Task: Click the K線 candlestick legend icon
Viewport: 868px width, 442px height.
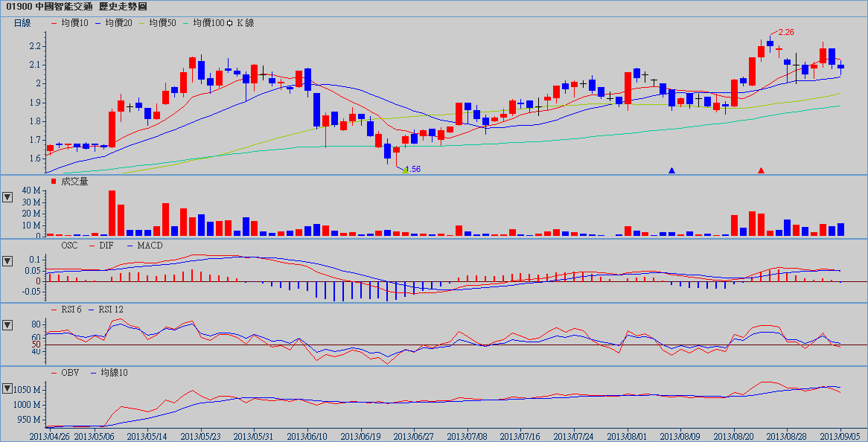Action: (x=230, y=23)
